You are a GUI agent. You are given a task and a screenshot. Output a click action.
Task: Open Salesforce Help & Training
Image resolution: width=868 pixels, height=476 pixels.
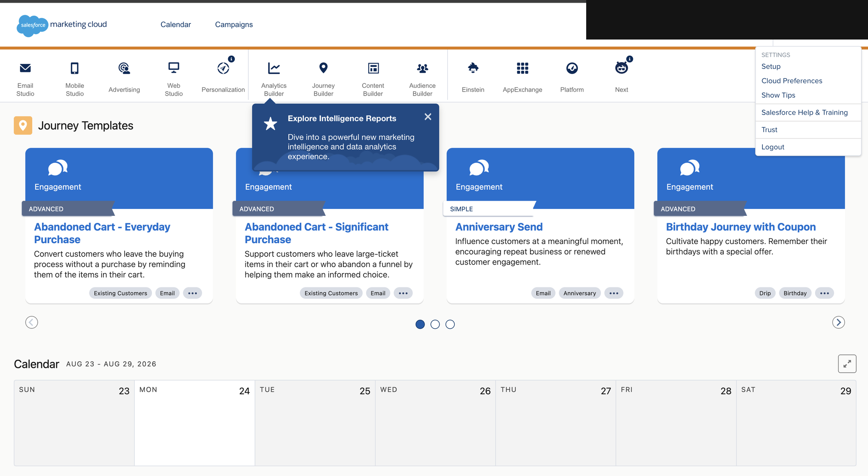click(x=804, y=112)
